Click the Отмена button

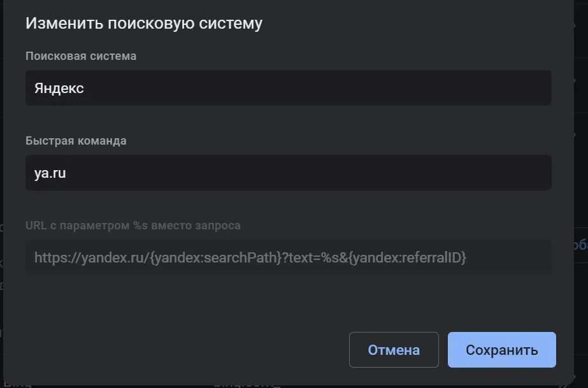[x=394, y=349]
